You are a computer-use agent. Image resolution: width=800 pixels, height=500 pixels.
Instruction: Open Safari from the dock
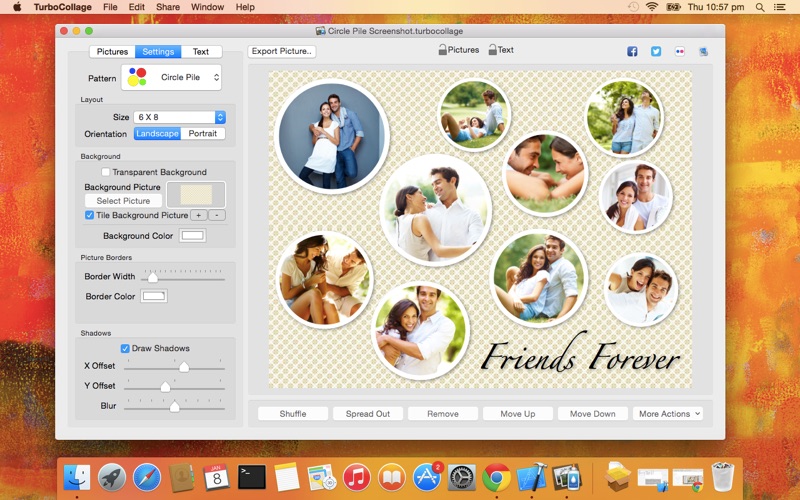pos(147,478)
